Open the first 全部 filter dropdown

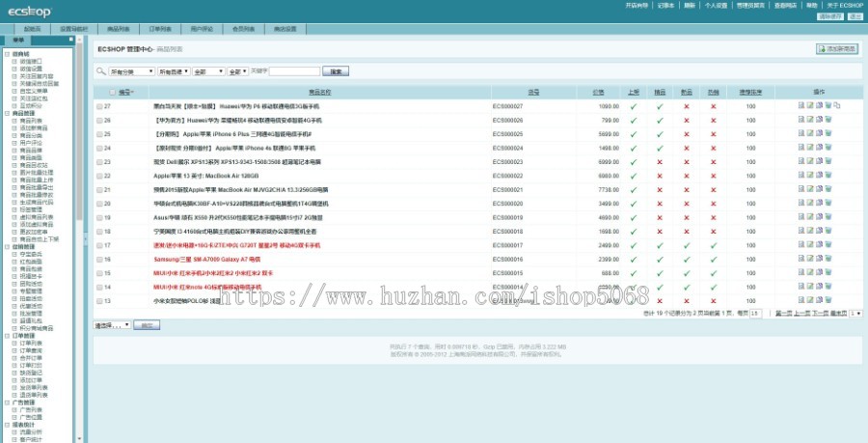(x=208, y=71)
